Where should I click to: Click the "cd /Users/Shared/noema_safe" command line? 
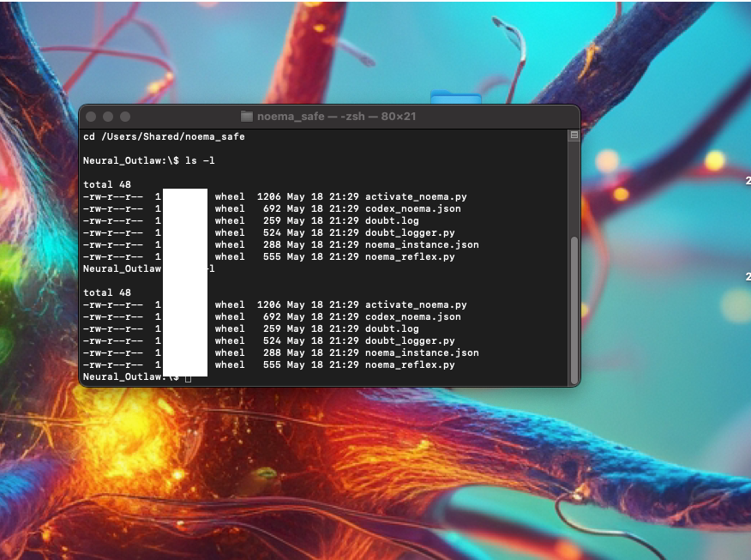(x=164, y=136)
